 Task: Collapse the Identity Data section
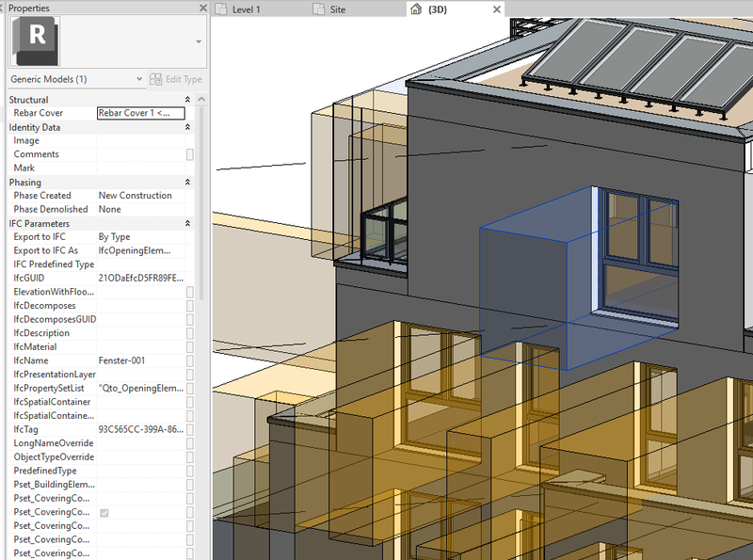pos(187,127)
